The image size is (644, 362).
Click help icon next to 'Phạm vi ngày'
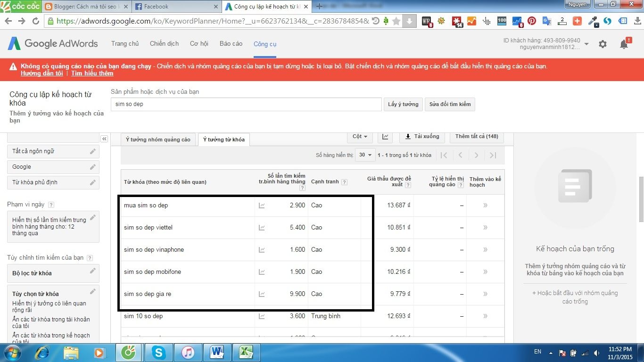[51, 205]
